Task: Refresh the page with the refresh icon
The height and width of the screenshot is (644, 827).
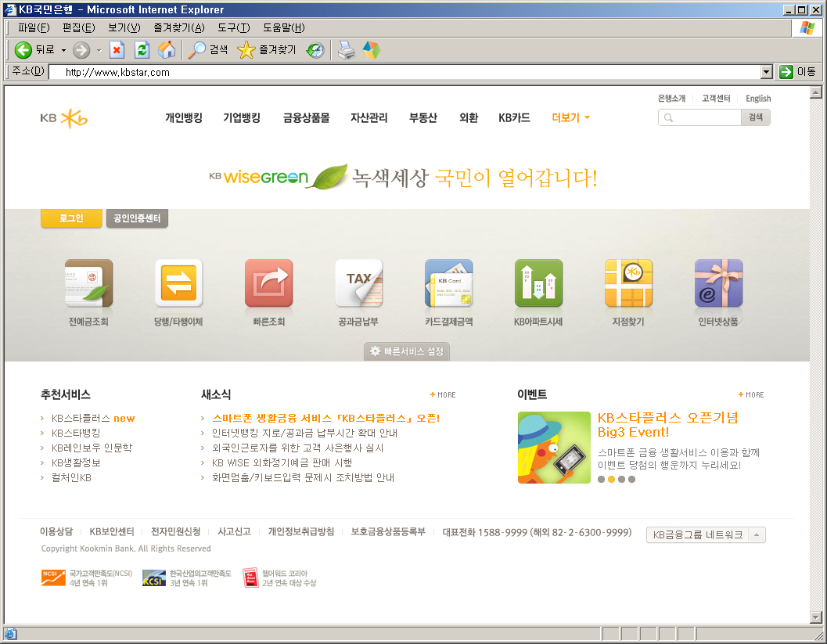Action: pos(142,50)
